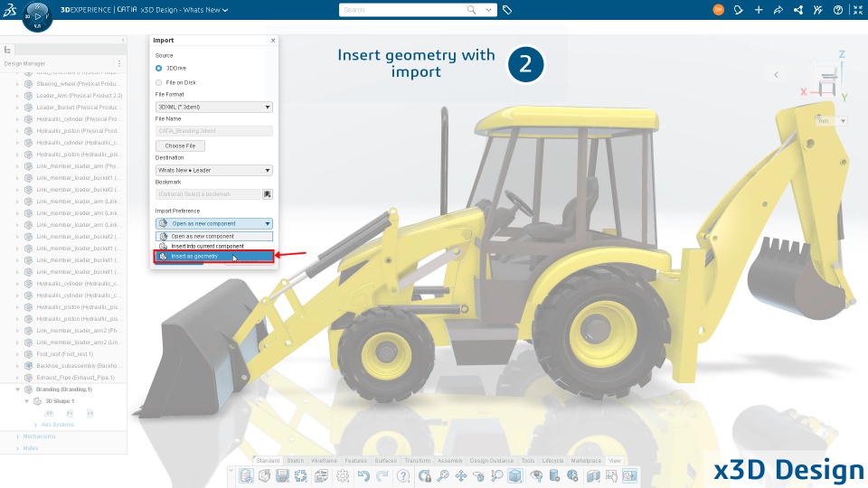
Task: Click the Bookmark optional input field
Action: 208,194
